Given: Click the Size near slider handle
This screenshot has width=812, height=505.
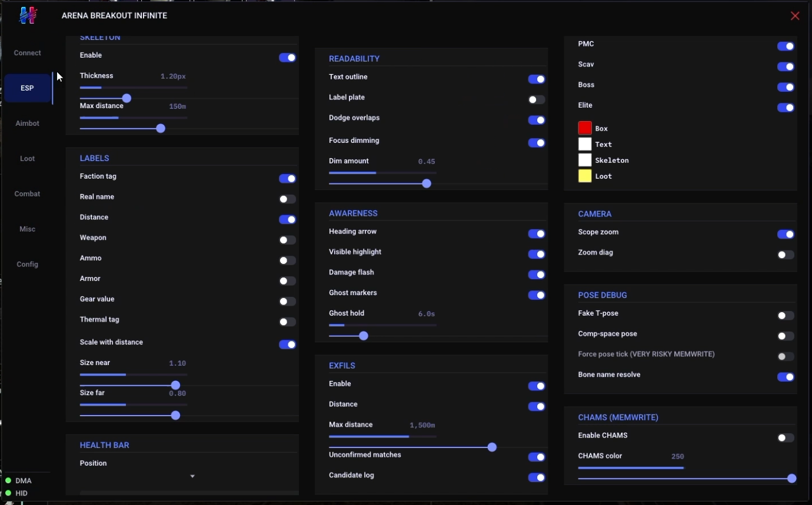Looking at the screenshot, I should [x=175, y=385].
